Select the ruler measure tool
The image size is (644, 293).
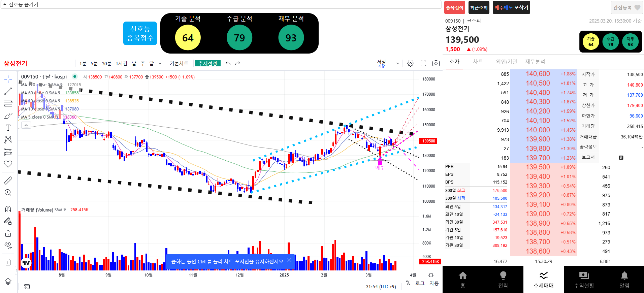[8, 180]
